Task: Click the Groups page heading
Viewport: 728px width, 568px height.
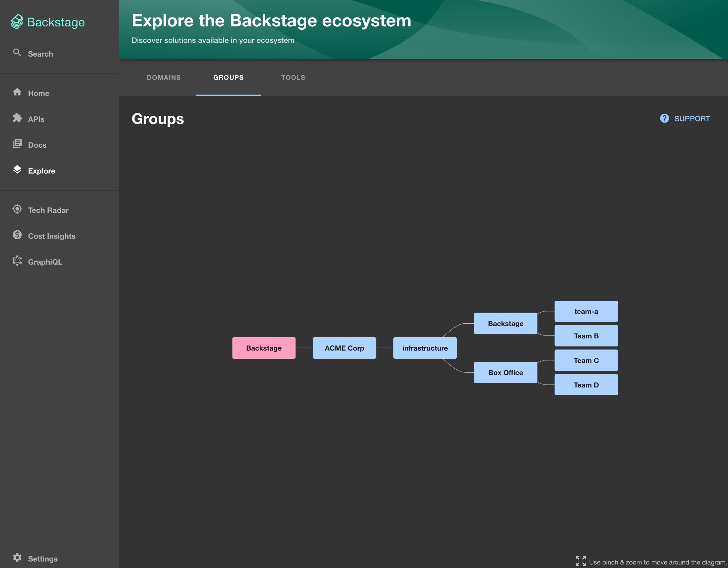Action: tap(158, 119)
